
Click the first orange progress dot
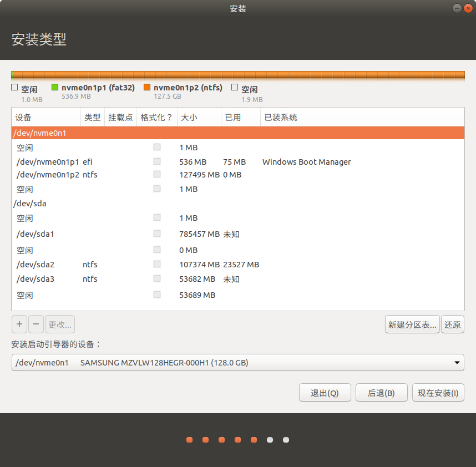pos(189,440)
